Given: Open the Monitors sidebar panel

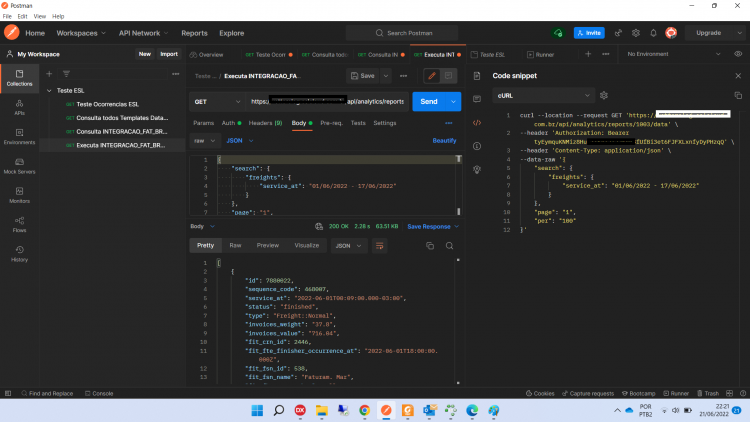Looking at the screenshot, I should coord(19,195).
